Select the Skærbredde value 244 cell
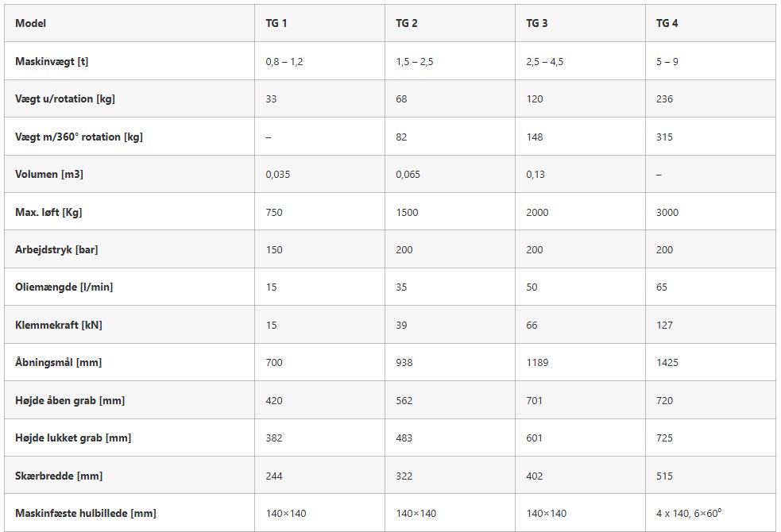 point(274,476)
